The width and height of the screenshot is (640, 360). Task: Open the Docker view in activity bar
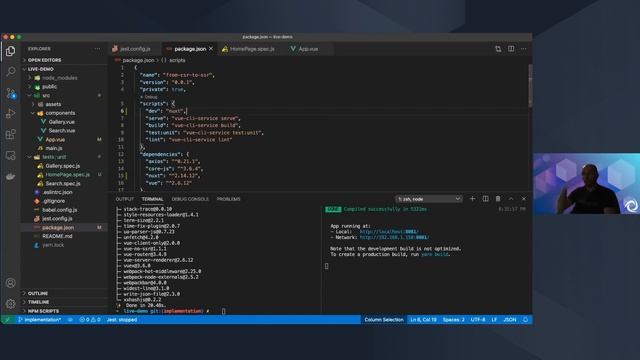tap(11, 176)
